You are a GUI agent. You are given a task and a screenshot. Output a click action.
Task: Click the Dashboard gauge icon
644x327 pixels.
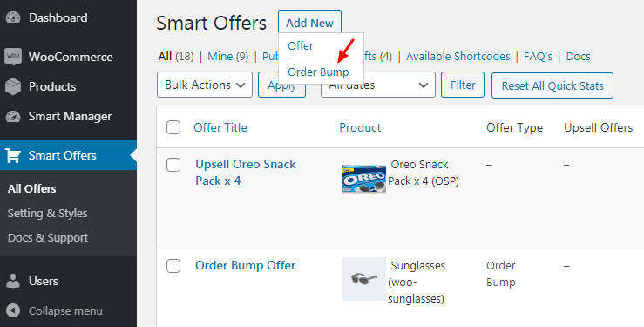[x=13, y=17]
